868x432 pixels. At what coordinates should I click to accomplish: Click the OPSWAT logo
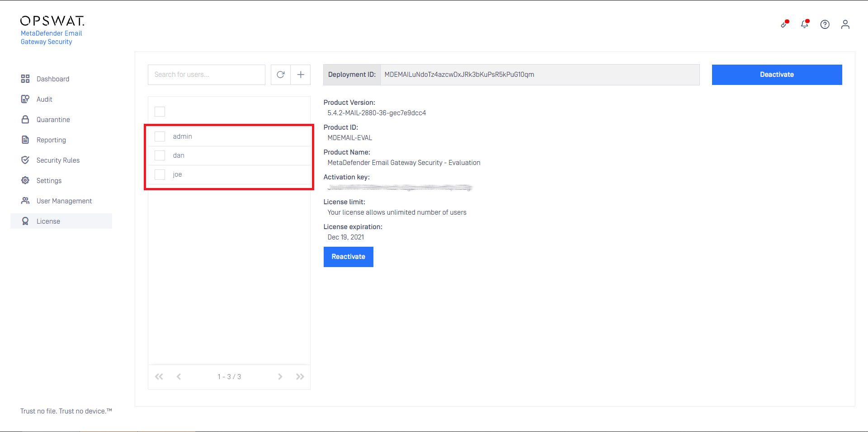coord(52,21)
